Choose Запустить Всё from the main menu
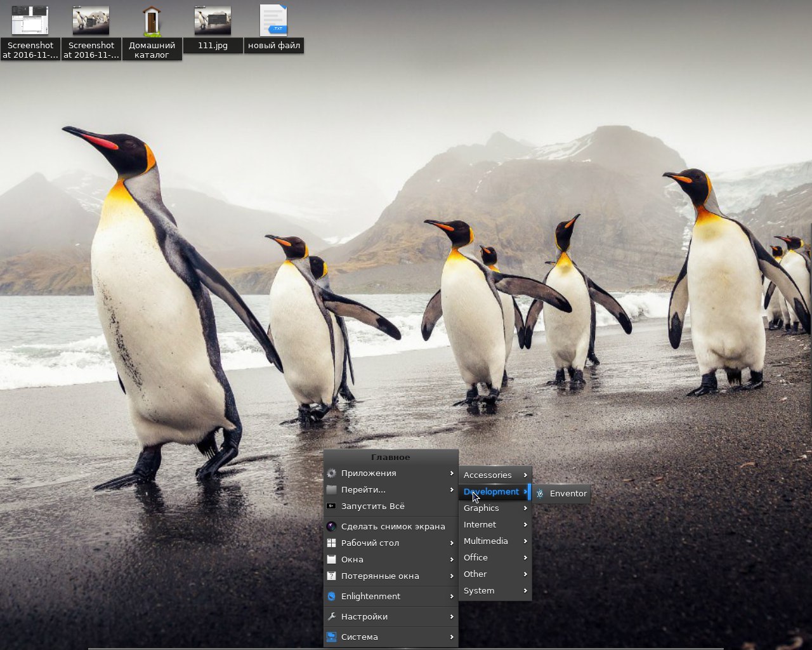The image size is (812, 650). [x=372, y=506]
